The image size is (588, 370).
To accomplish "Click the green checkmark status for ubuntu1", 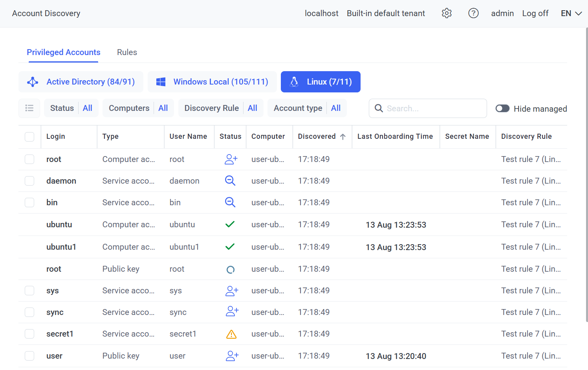I will 230,247.
